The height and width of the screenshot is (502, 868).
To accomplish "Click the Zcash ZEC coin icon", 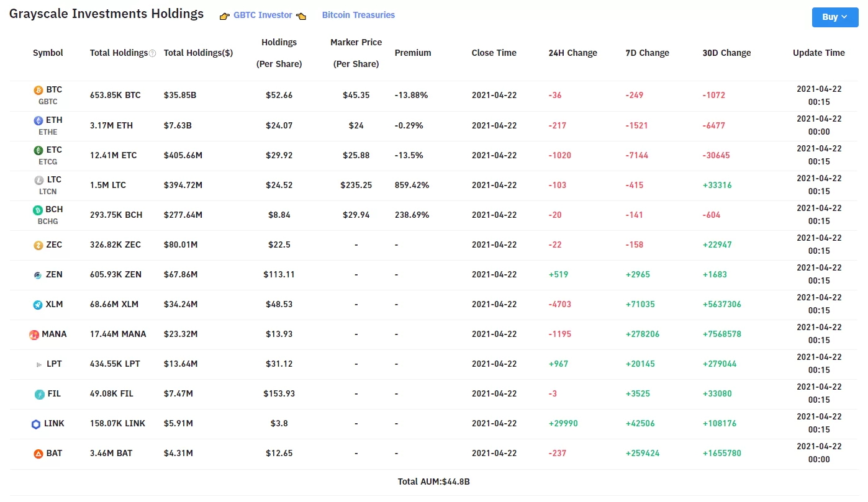I will [x=38, y=245].
